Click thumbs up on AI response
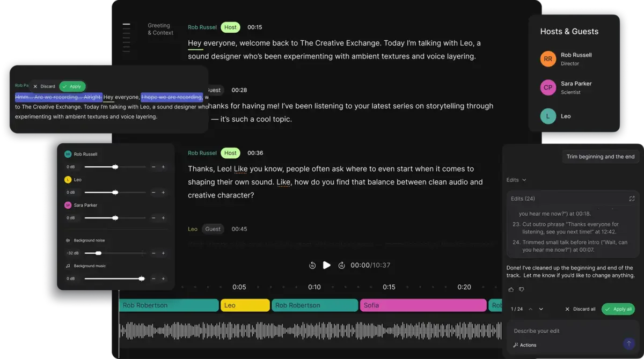 511,290
